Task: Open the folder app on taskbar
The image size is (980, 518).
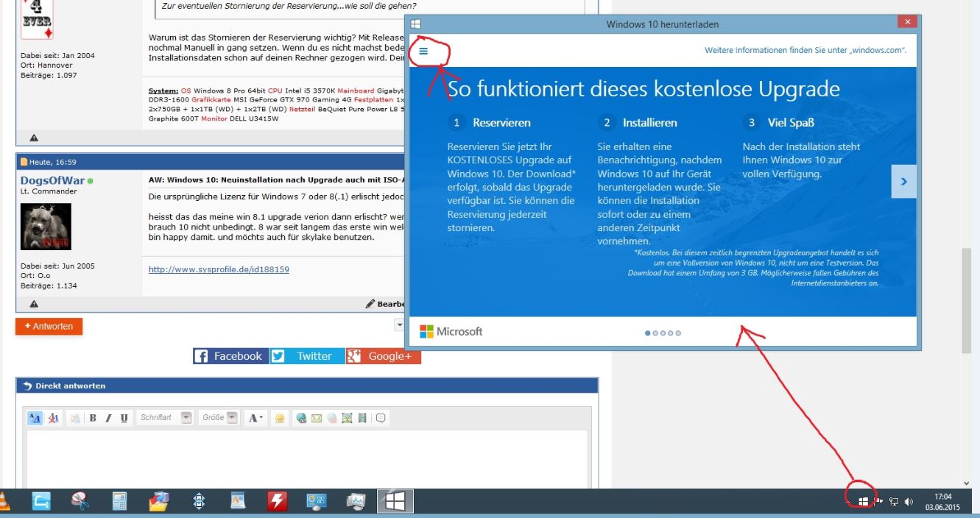Action: (159, 501)
